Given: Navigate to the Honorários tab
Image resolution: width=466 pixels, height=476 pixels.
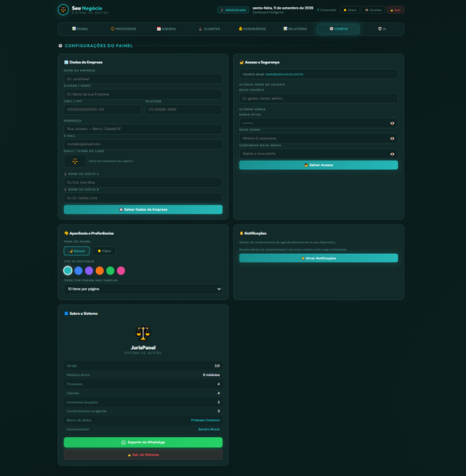Looking at the screenshot, I should (x=253, y=29).
